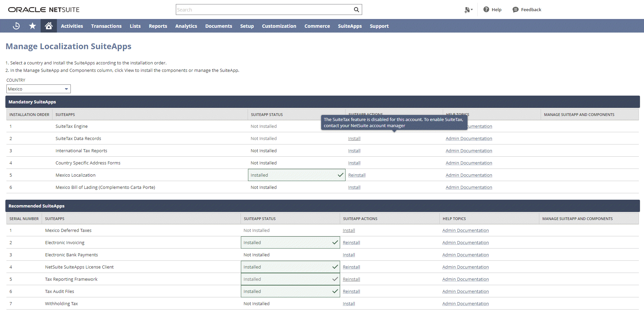The width and height of the screenshot is (644, 315).
Task: Click the NetSuite SuiteApps License Client Installed checkmark
Action: pyautogui.click(x=335, y=267)
